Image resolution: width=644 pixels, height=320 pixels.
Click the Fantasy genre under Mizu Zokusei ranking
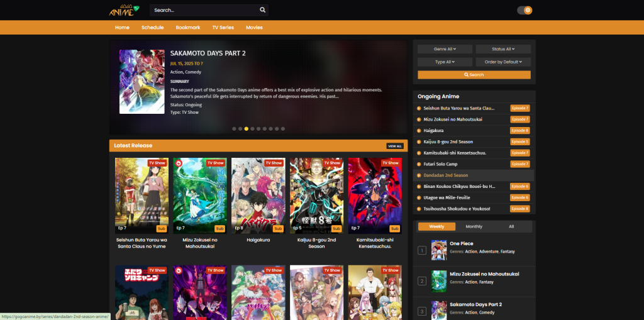pyautogui.click(x=486, y=282)
